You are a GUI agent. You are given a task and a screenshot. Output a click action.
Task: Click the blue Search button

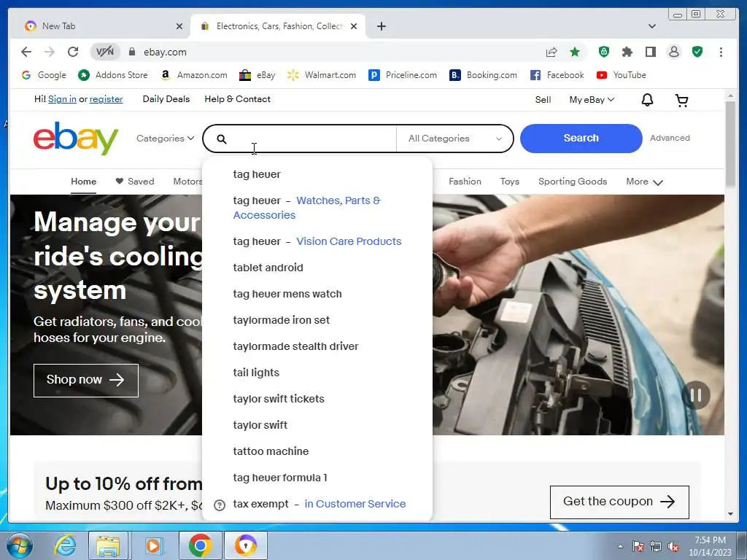click(581, 138)
